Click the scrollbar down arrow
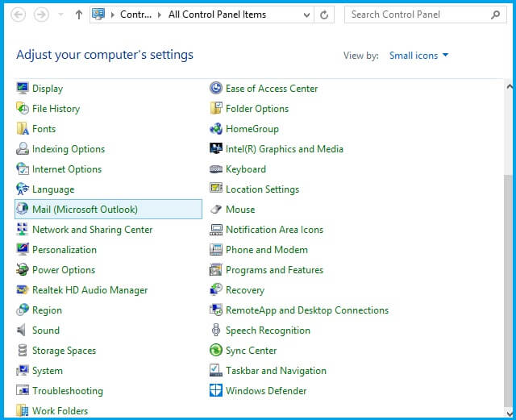This screenshot has height=420, width=516. [510, 413]
